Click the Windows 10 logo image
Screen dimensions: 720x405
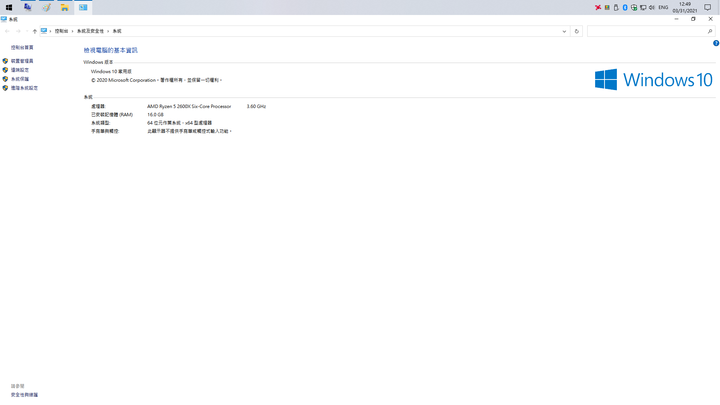653,79
